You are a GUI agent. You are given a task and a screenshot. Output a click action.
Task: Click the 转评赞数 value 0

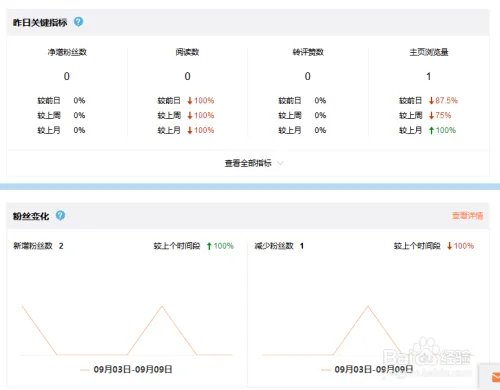[308, 76]
